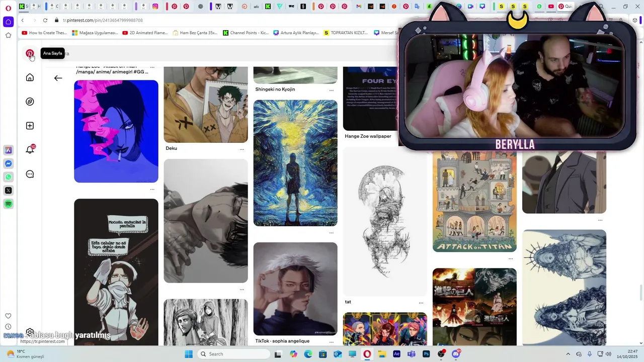
Task: Open options for the Deku pin
Action: [x=242, y=149]
